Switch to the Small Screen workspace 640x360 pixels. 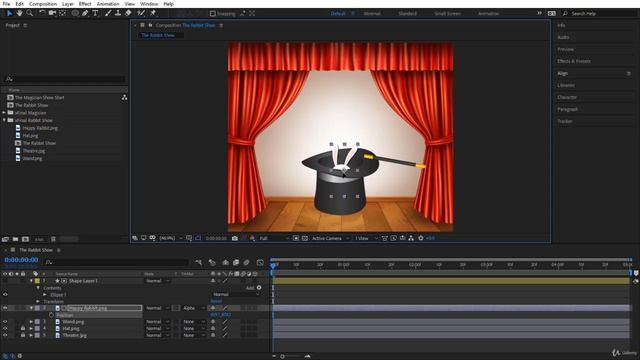click(x=447, y=13)
